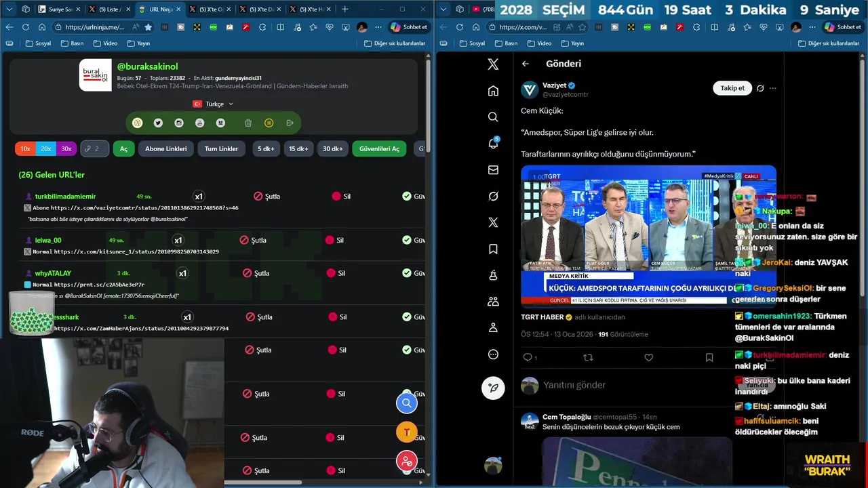Open the More circle icon in X sidebar
868x488 pixels.
tap(493, 354)
